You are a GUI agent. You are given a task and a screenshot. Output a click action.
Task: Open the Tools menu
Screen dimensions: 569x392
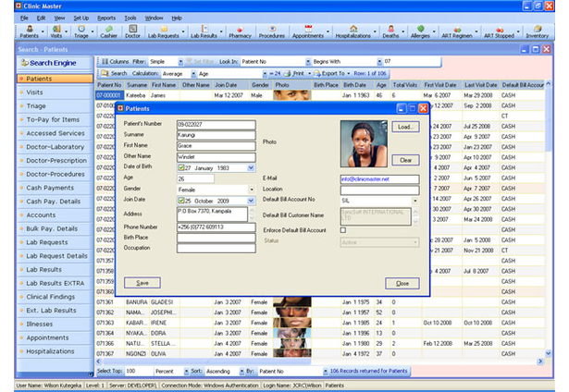(130, 18)
